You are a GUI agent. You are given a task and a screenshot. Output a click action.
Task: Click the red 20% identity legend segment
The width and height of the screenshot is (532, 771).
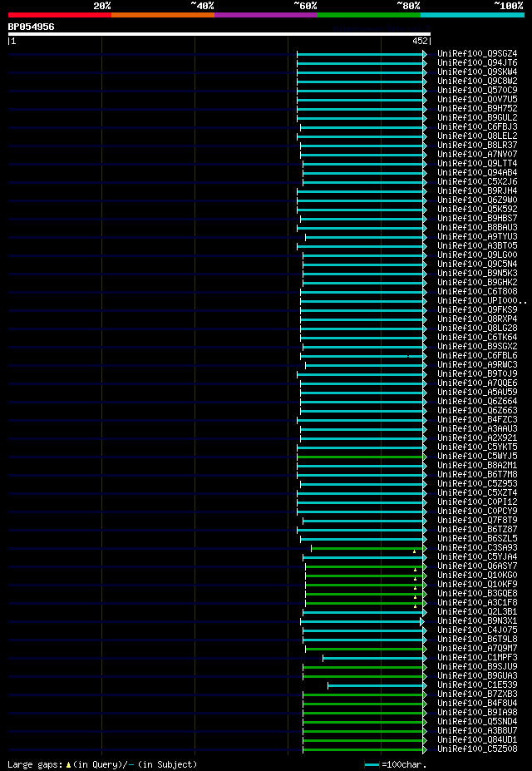[x=60, y=15]
